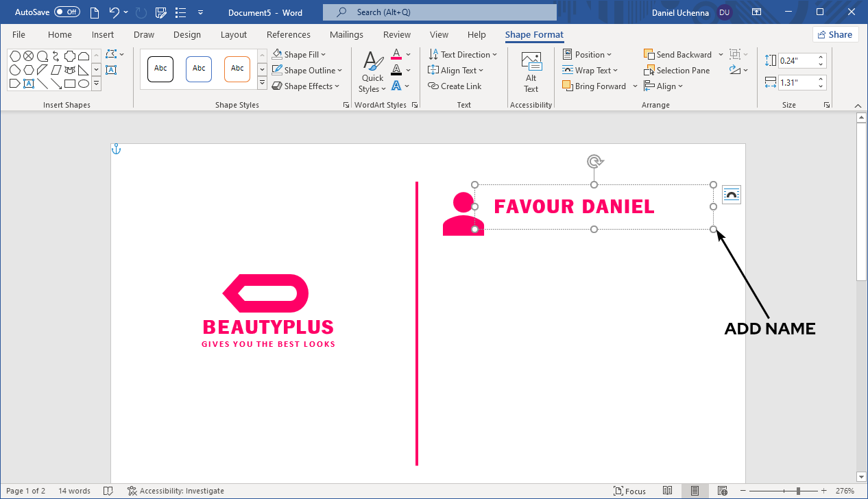
Task: Select the Text Box shape icon
Action: tap(29, 84)
